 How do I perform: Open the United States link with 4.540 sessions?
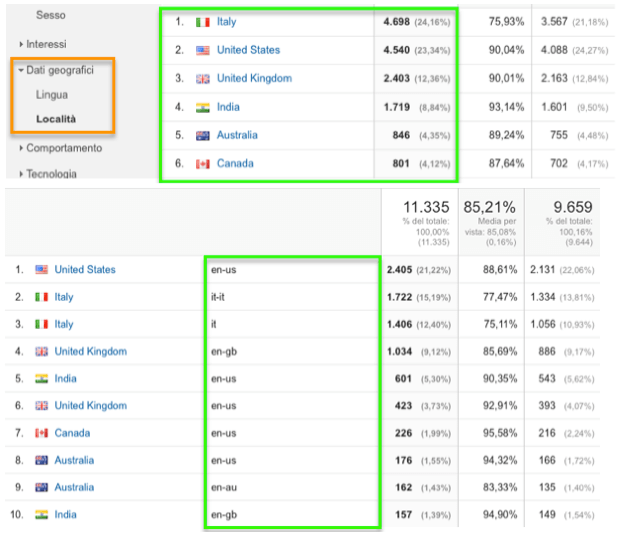point(248,50)
